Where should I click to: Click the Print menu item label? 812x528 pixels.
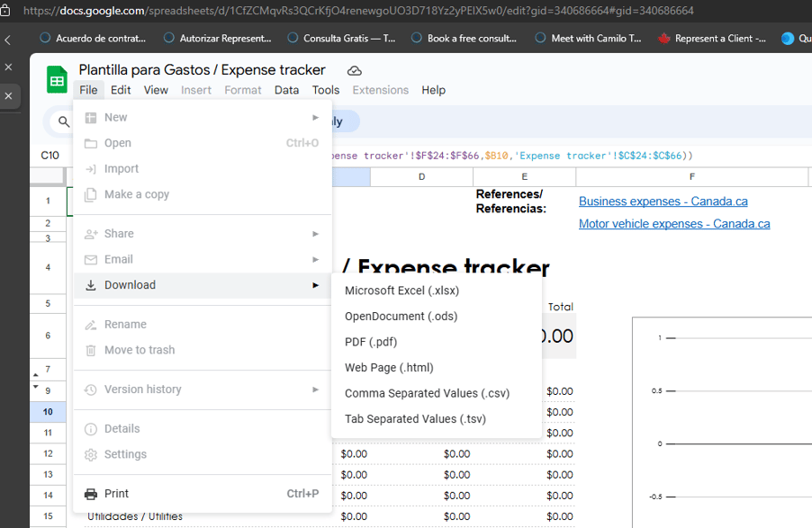tap(116, 494)
